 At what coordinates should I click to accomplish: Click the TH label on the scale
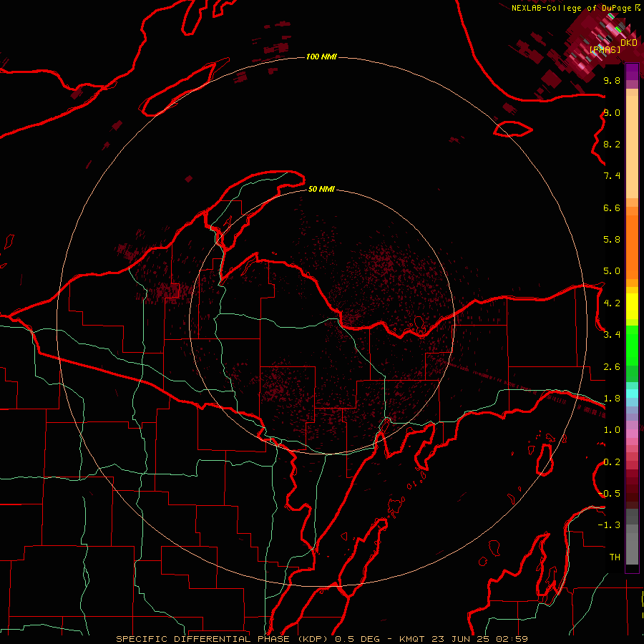[615, 557]
